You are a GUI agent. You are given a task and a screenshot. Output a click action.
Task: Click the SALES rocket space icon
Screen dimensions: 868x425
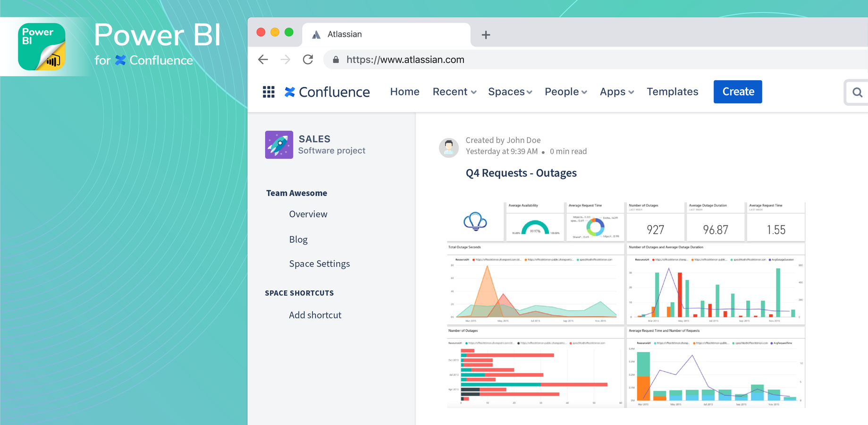click(x=279, y=144)
